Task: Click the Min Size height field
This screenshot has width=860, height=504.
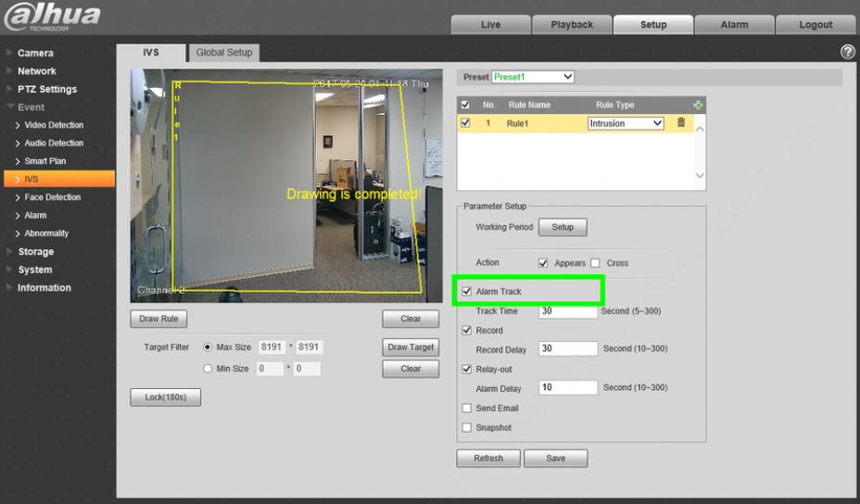Action: tap(307, 369)
